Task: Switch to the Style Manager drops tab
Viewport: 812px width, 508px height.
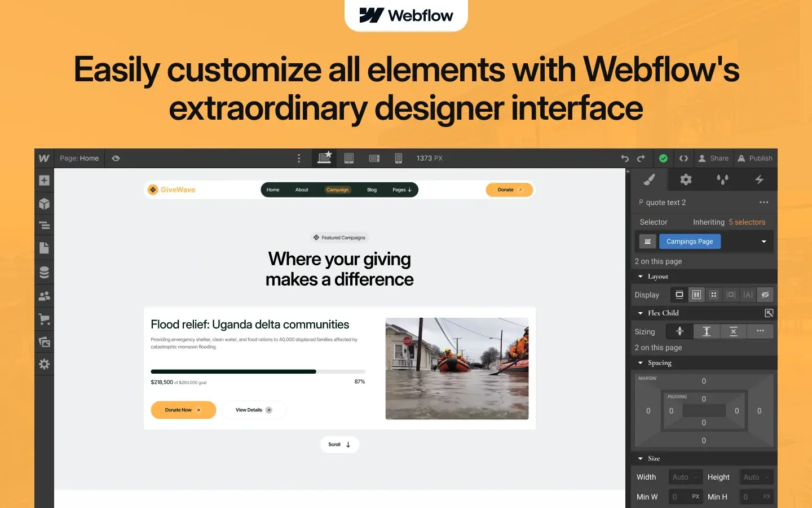Action: 722,179
